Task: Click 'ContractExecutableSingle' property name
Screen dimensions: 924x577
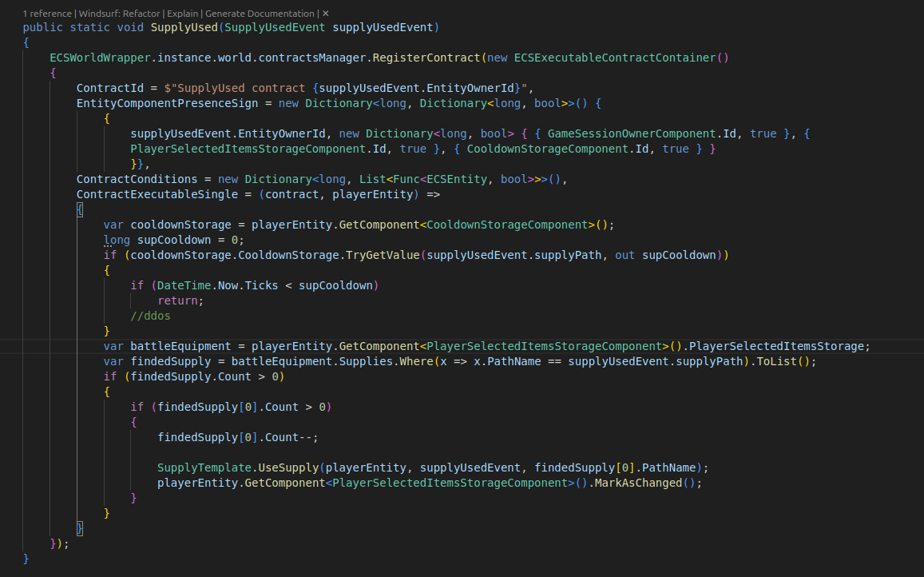Action: point(157,195)
